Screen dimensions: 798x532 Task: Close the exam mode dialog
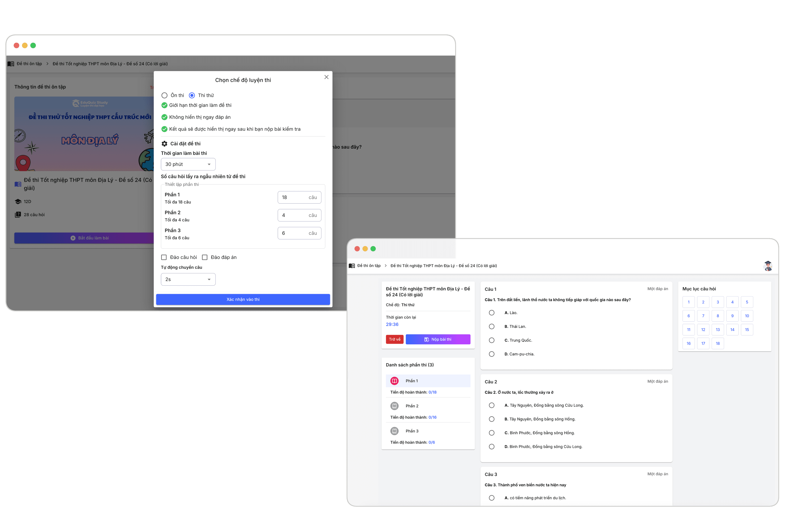(x=326, y=77)
